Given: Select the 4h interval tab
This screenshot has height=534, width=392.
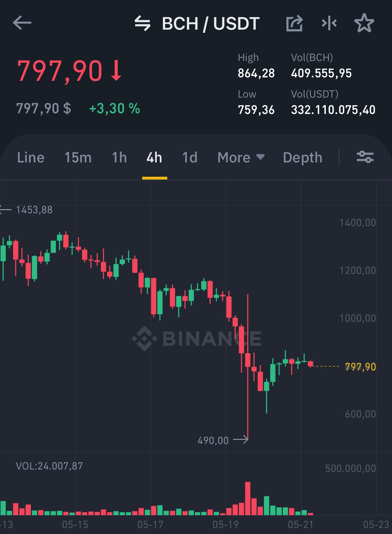Looking at the screenshot, I should click(x=154, y=158).
